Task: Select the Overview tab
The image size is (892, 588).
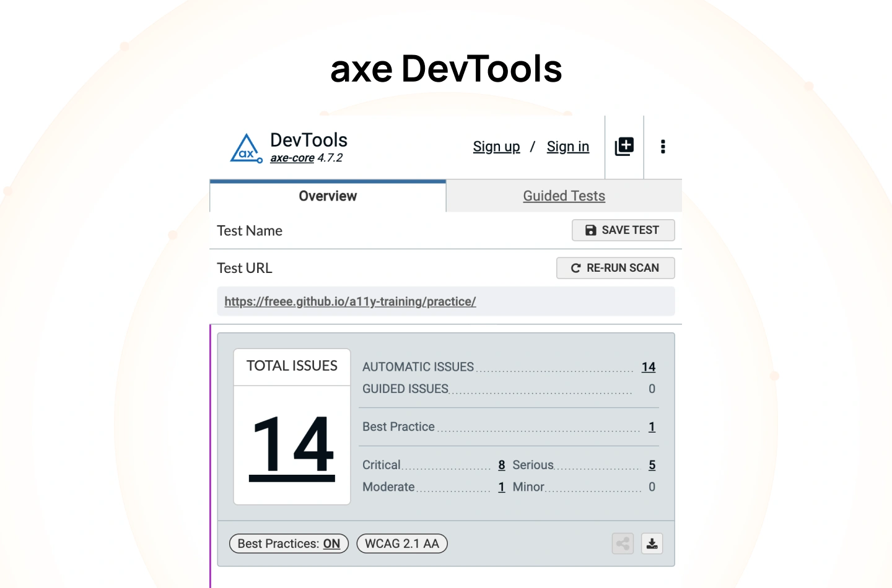Action: [x=328, y=196]
